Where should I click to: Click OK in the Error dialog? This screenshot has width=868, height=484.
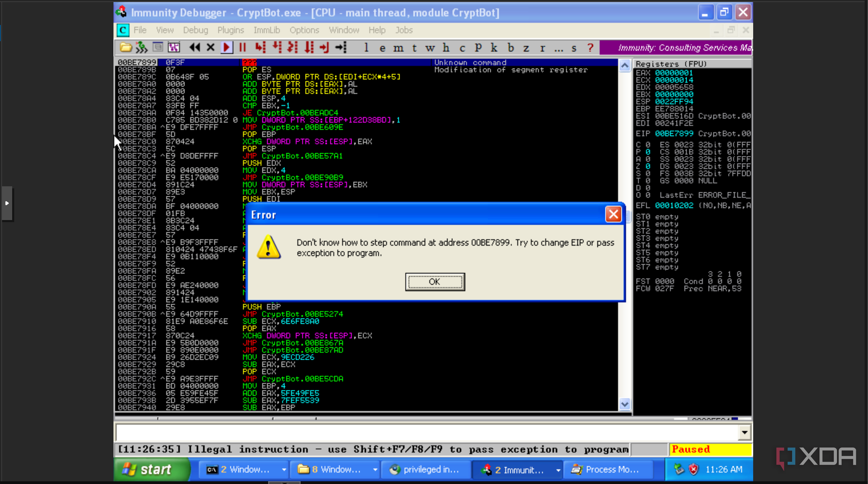(x=435, y=282)
